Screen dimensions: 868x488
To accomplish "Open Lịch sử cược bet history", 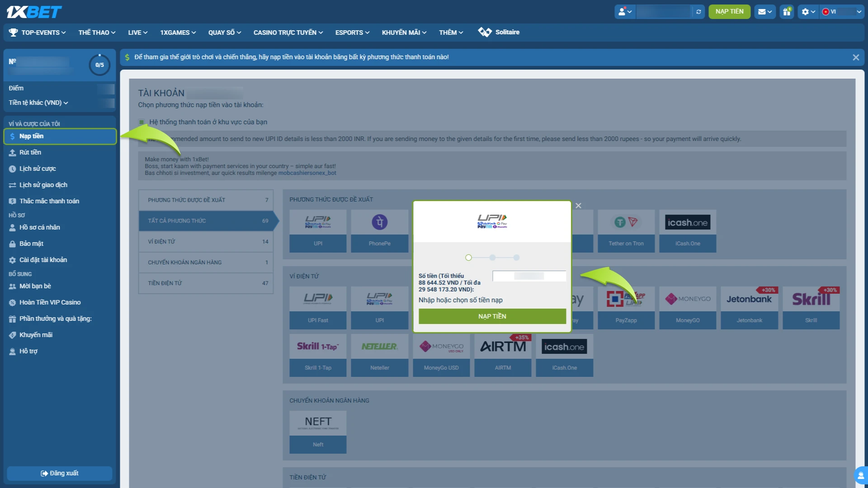I will tap(60, 169).
